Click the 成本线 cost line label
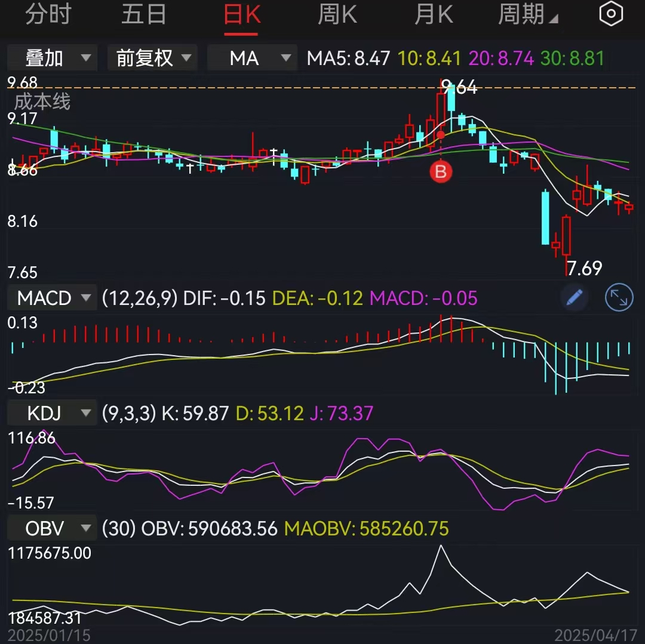Viewport: 645px width, 644px height. point(41,102)
